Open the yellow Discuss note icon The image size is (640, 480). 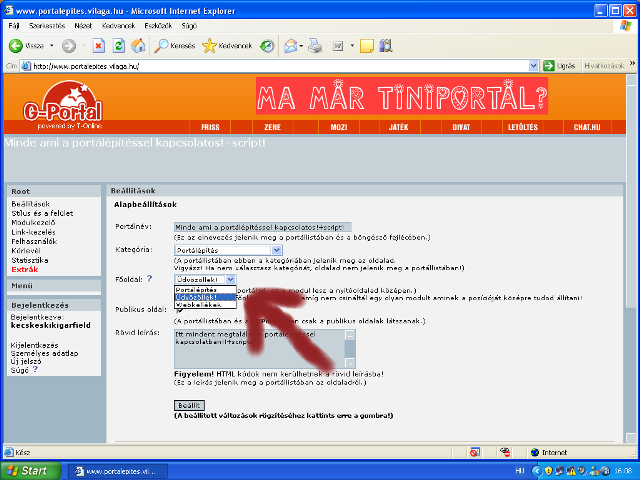click(367, 46)
